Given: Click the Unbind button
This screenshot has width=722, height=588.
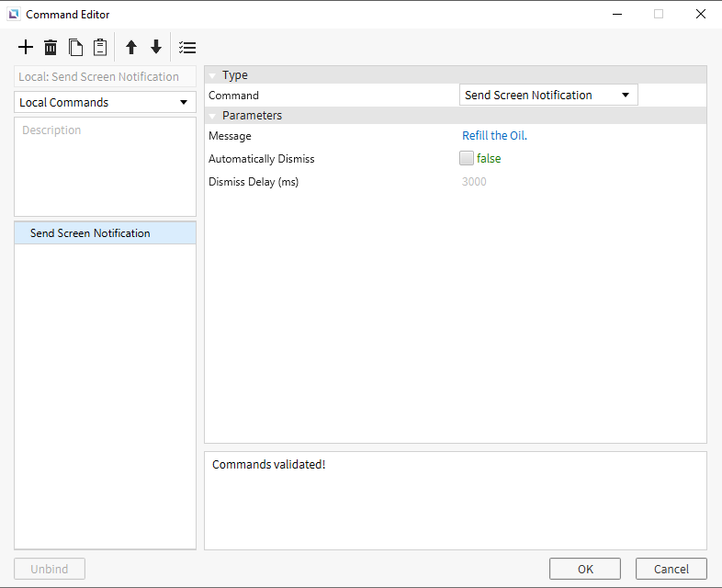Looking at the screenshot, I should point(50,569).
